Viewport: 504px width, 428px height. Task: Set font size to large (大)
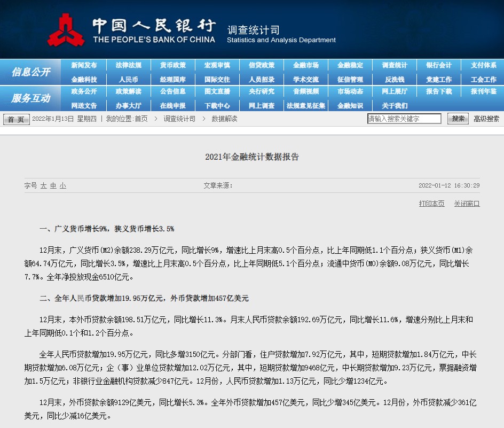point(44,186)
